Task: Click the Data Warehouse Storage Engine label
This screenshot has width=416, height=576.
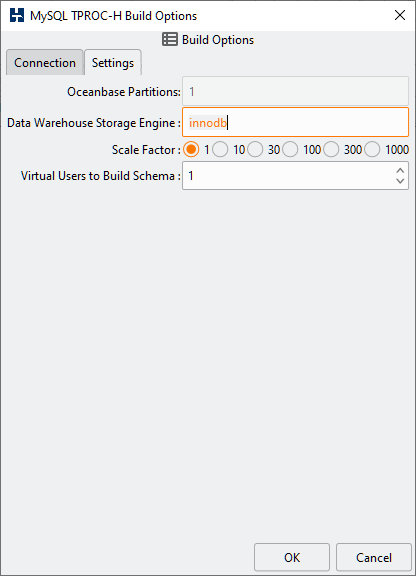Action: [x=94, y=123]
